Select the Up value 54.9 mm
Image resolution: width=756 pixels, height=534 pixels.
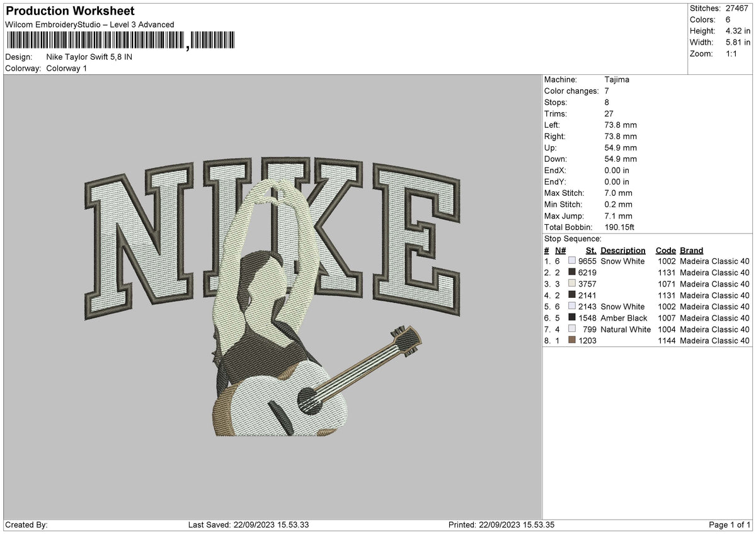(621, 147)
